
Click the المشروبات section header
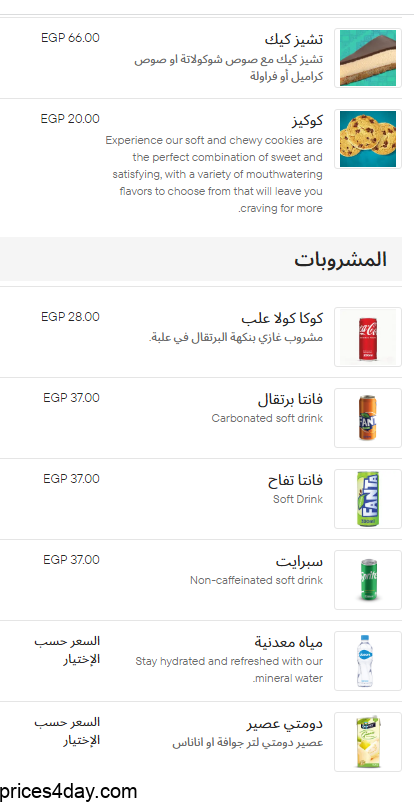pyautogui.click(x=340, y=259)
